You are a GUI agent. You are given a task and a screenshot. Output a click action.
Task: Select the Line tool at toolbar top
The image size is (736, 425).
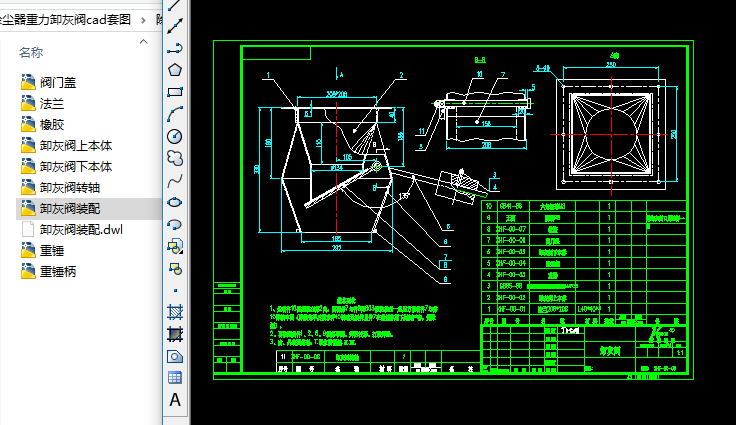tap(175, 5)
